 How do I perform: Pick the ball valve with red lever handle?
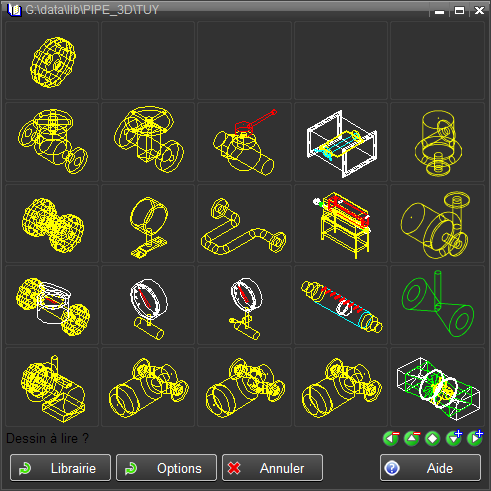[244, 142]
